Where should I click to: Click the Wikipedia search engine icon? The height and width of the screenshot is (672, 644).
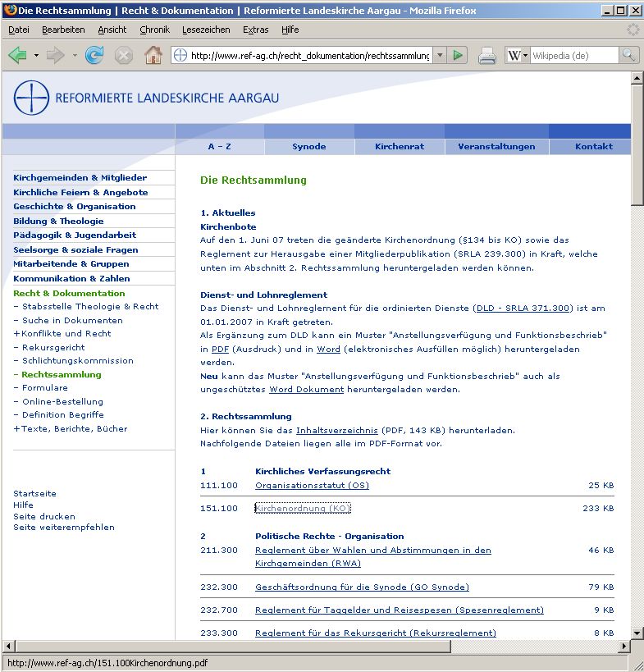click(514, 55)
